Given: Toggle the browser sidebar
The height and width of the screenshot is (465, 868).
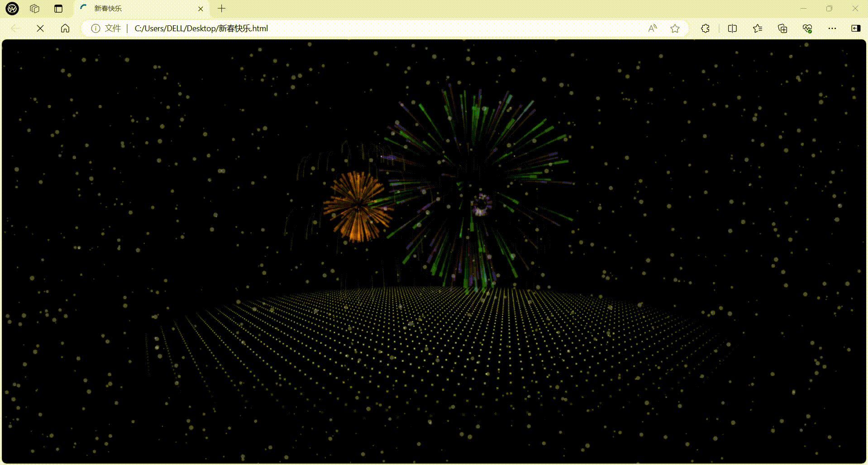Looking at the screenshot, I should pyautogui.click(x=856, y=28).
